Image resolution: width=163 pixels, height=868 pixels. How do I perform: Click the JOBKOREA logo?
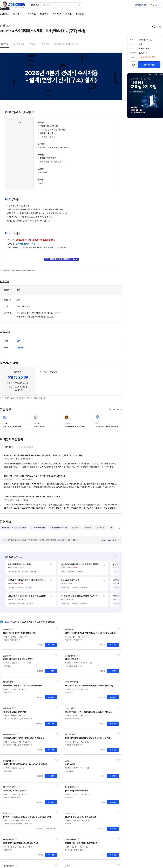[17, 5]
